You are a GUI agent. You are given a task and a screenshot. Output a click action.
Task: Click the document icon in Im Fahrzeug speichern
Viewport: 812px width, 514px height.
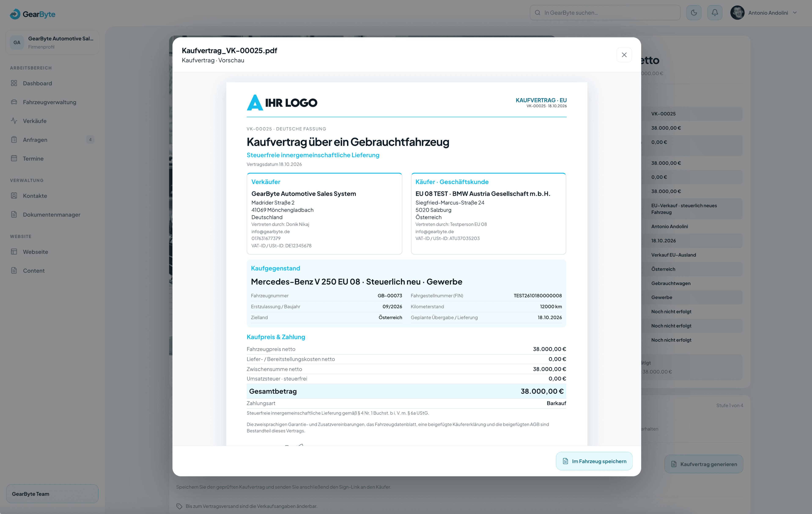pyautogui.click(x=565, y=461)
